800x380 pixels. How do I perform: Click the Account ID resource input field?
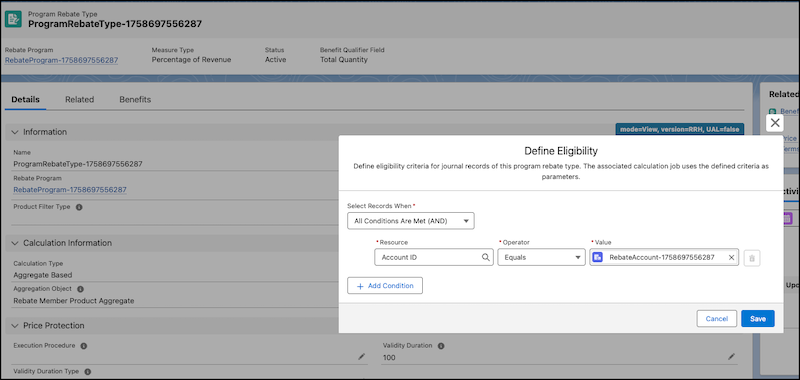434,258
